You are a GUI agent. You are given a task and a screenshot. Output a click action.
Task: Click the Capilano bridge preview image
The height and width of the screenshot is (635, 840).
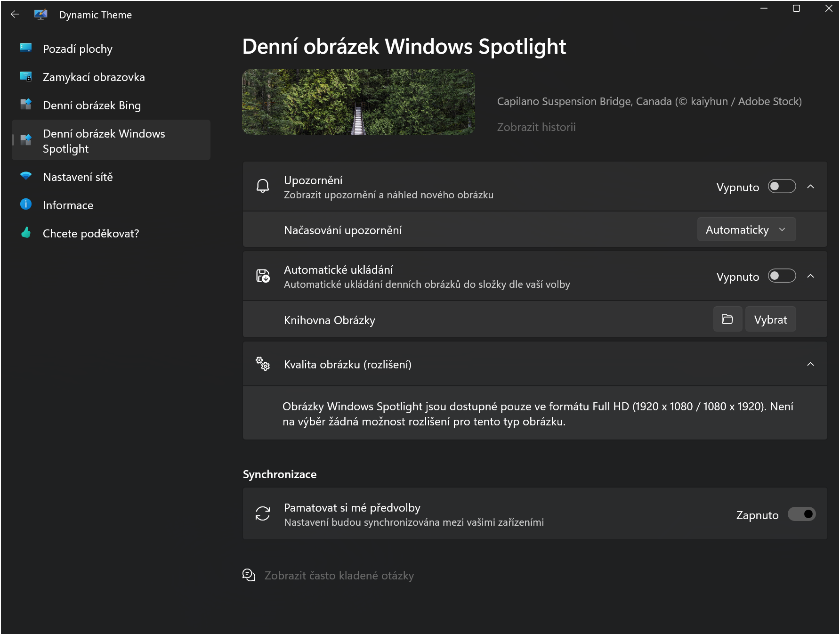(x=358, y=102)
